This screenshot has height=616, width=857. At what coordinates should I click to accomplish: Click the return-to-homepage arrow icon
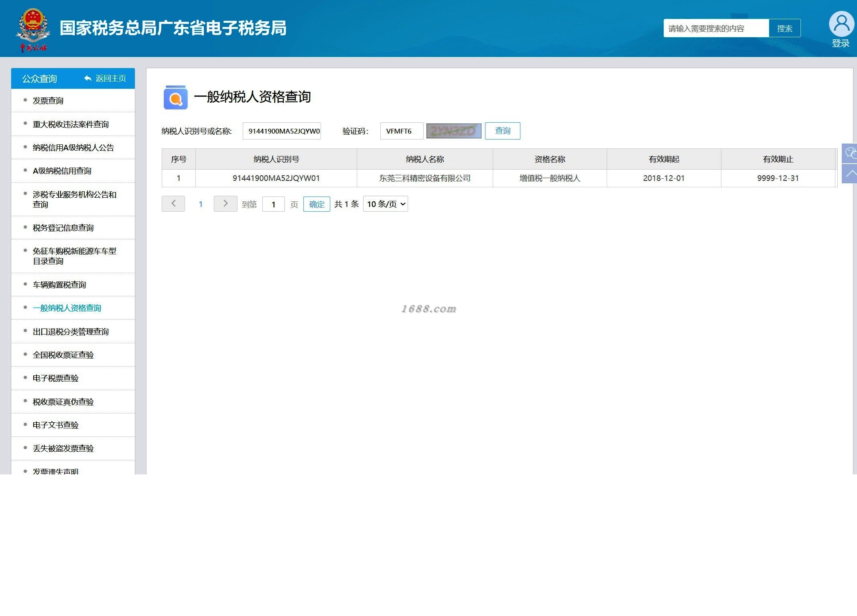(x=88, y=78)
